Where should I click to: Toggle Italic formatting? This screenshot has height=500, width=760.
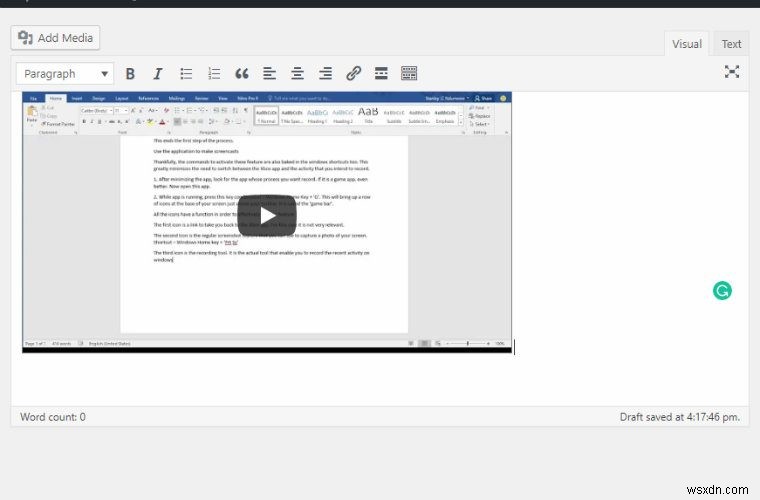click(x=158, y=74)
